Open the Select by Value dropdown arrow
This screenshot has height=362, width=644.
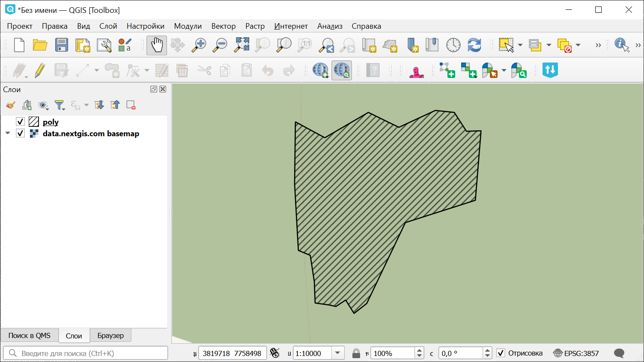549,45
